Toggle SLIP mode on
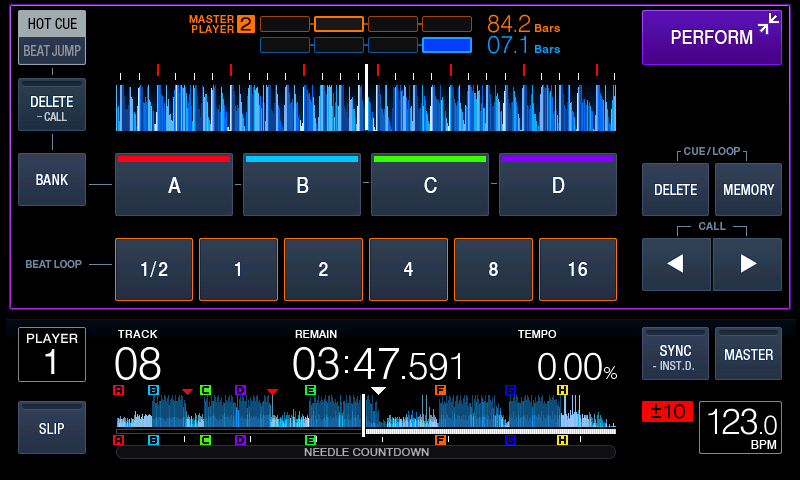Image resolution: width=800 pixels, height=480 pixels. click(x=52, y=427)
